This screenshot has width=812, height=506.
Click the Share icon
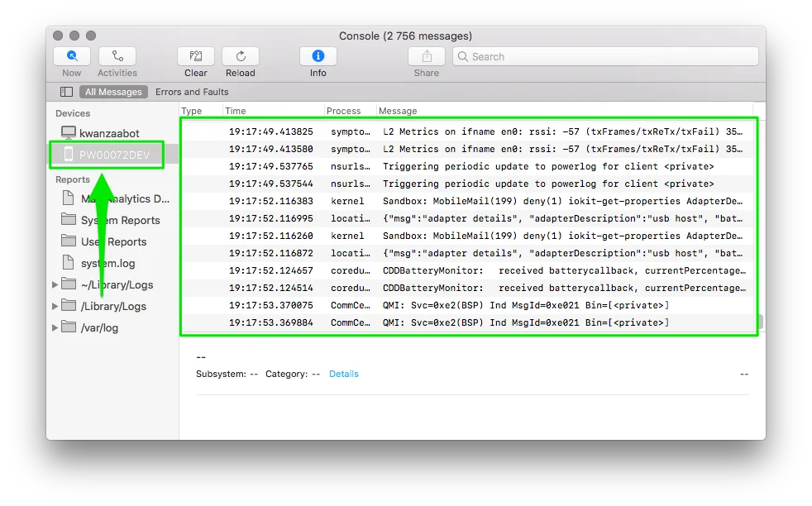pyautogui.click(x=425, y=56)
